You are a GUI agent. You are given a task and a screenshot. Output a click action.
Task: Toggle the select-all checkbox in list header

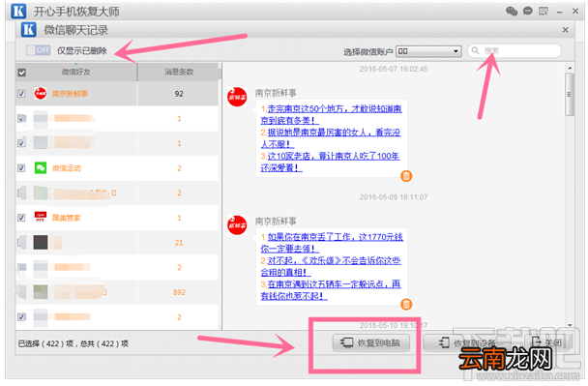click(x=21, y=73)
